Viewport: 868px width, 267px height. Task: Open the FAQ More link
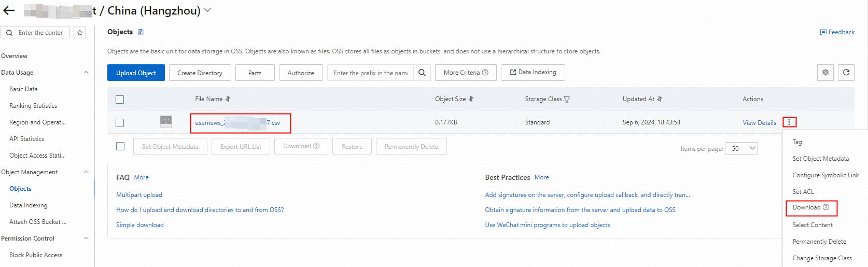click(141, 177)
